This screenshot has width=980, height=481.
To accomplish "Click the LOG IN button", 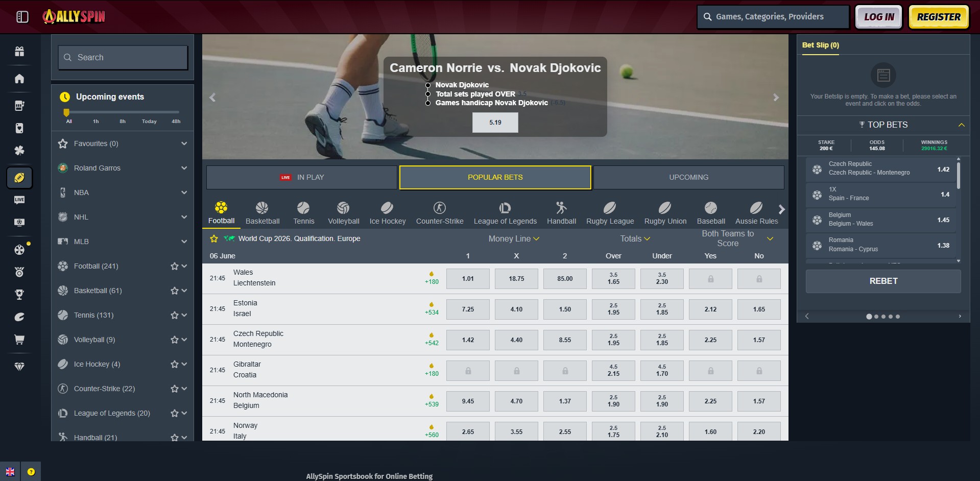I will [x=879, y=17].
